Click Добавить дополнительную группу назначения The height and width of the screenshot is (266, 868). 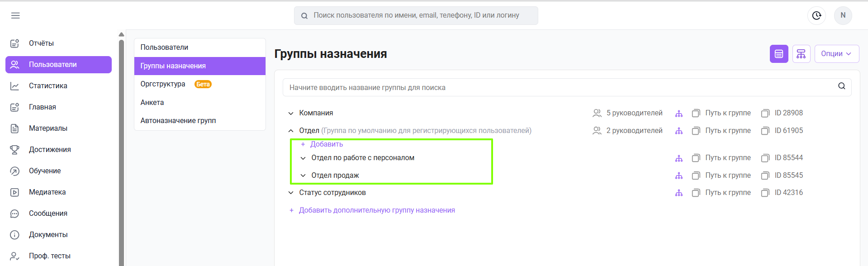[x=372, y=210]
